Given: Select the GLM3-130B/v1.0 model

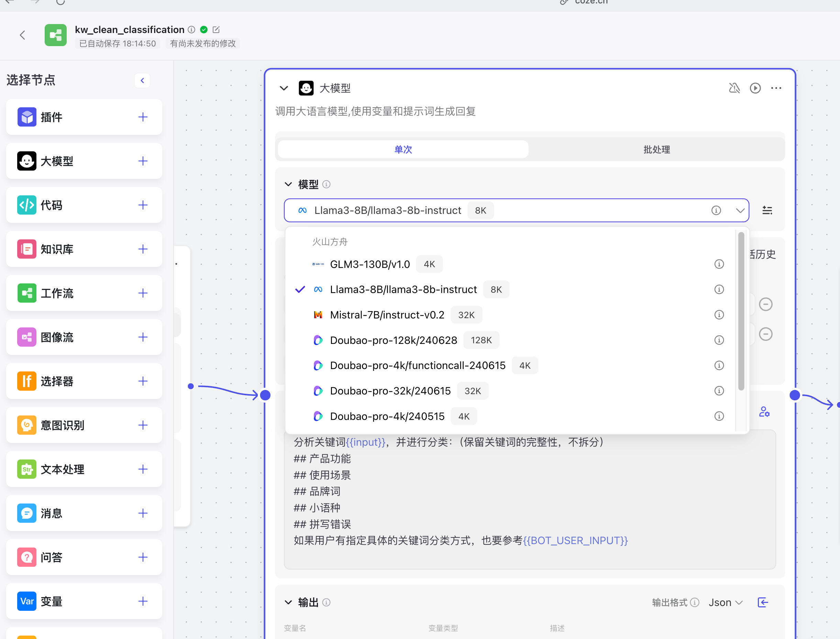Looking at the screenshot, I should tap(510, 264).
